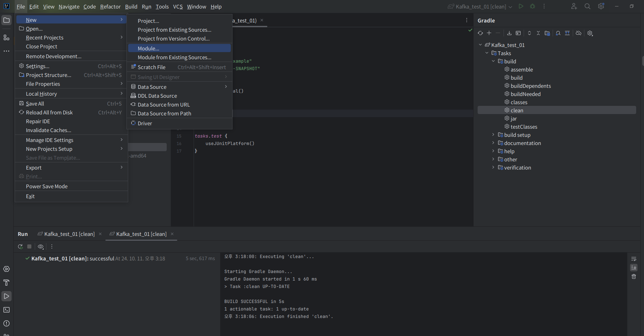This screenshot has width=644, height=336.
Task: Toggle the align-tops icon in Gradle toolbar
Action: [567, 33]
